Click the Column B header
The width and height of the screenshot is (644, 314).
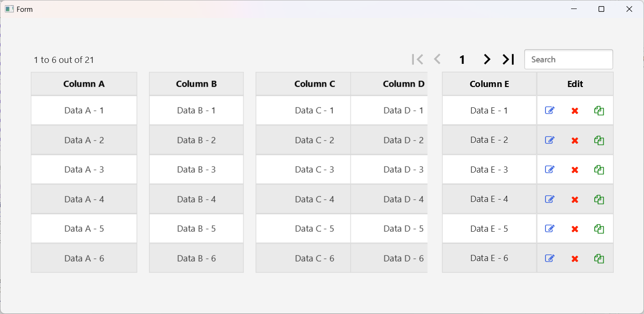(x=197, y=84)
